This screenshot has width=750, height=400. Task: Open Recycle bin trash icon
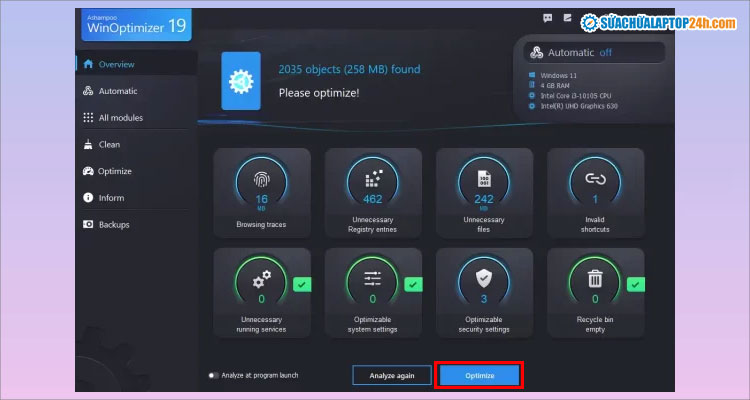coord(595,279)
